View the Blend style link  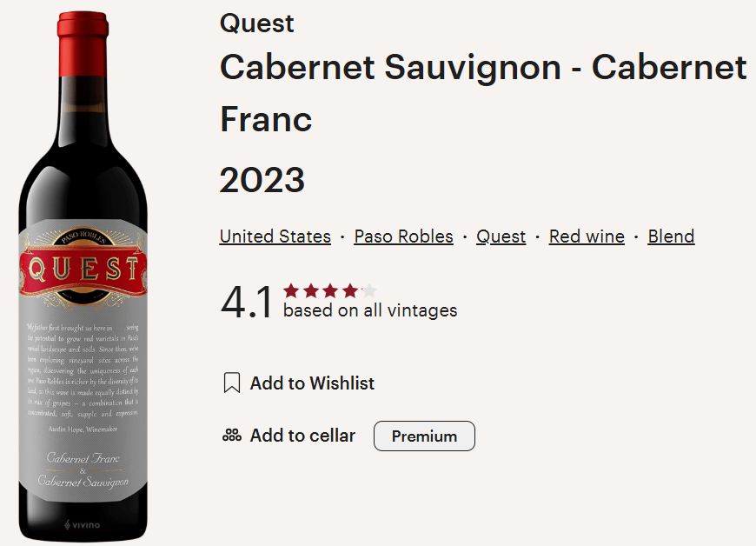(x=671, y=236)
